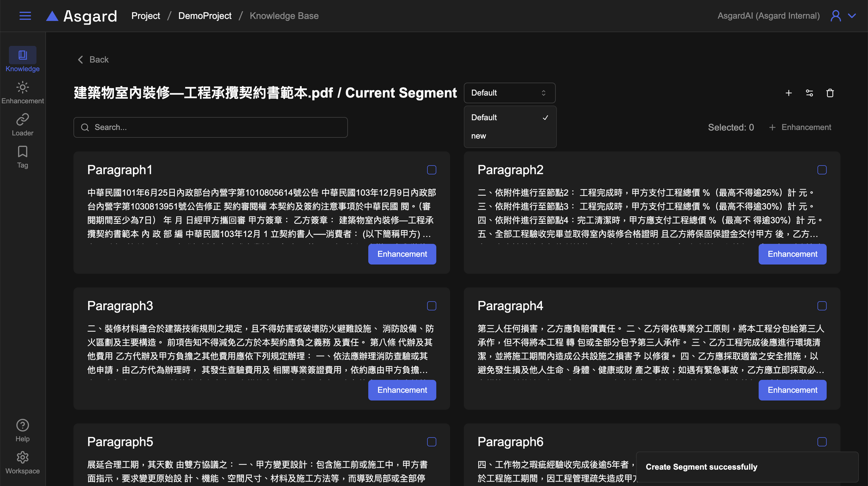Click the Help question mark icon
Screen dimensions: 868x486
(23, 425)
